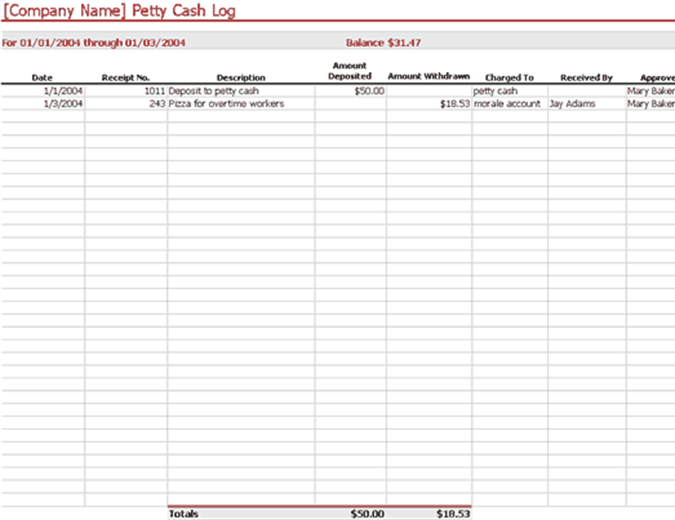Select the Receipt No. column header
The width and height of the screenshot is (675, 520).
click(125, 77)
